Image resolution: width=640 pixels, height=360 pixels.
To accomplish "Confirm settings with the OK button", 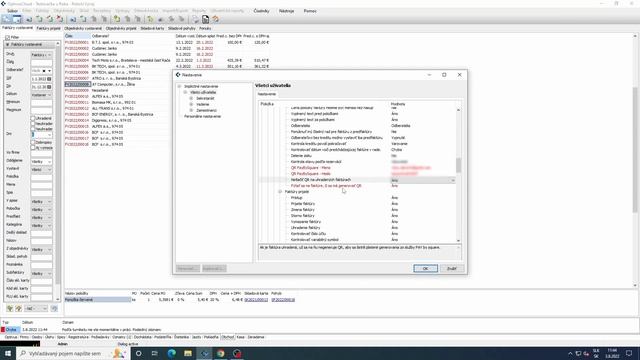I will tap(425, 269).
